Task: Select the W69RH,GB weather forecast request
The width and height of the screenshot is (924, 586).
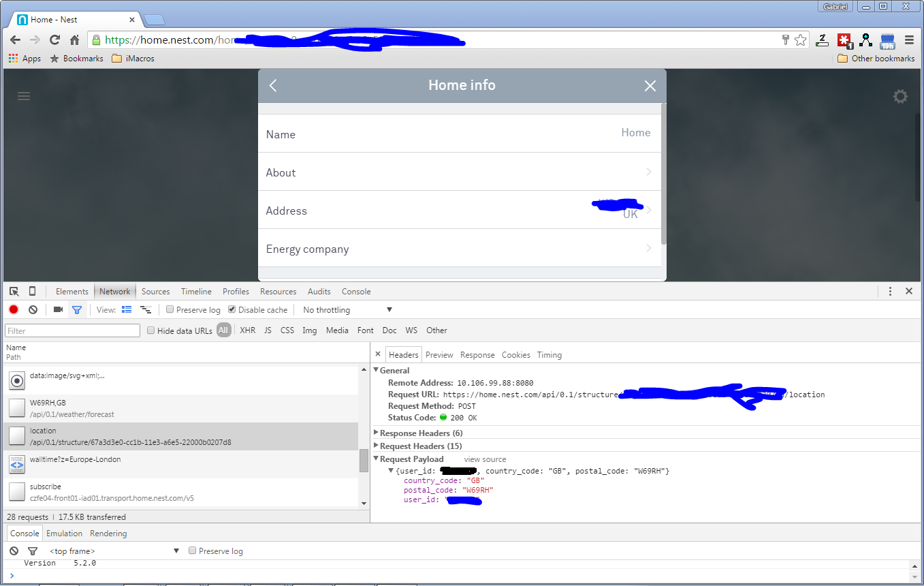Action: click(x=180, y=408)
